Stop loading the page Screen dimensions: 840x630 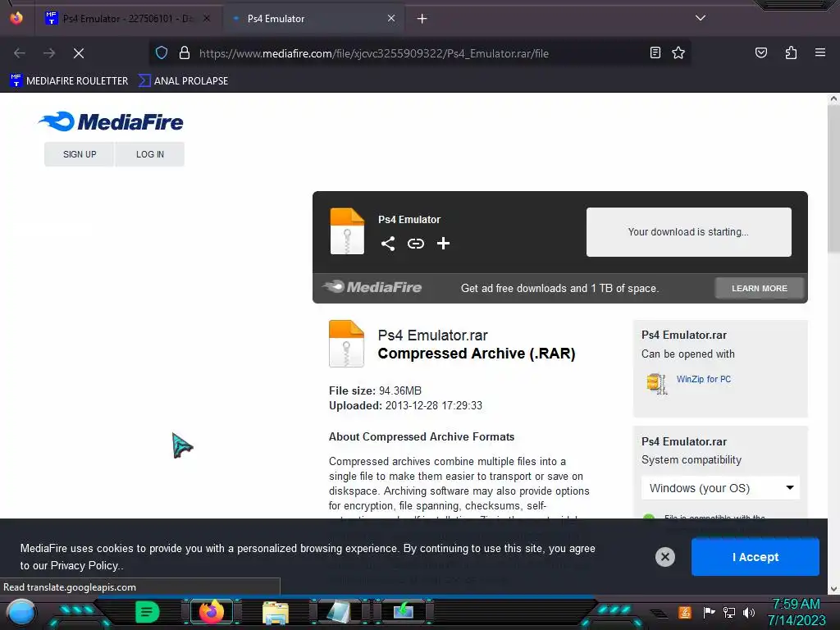pyautogui.click(x=79, y=53)
